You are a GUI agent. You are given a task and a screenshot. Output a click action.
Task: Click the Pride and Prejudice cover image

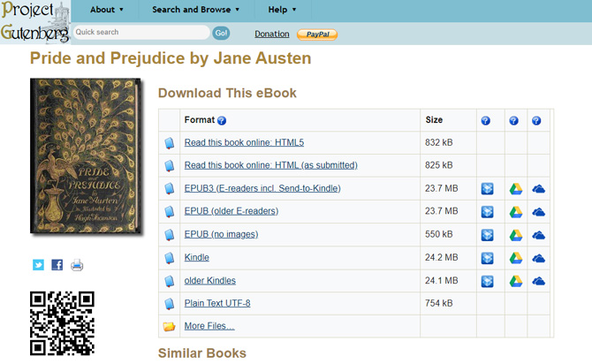86,156
